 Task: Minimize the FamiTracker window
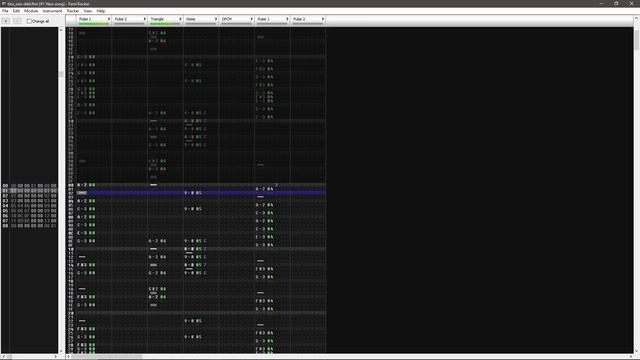tap(601, 3)
